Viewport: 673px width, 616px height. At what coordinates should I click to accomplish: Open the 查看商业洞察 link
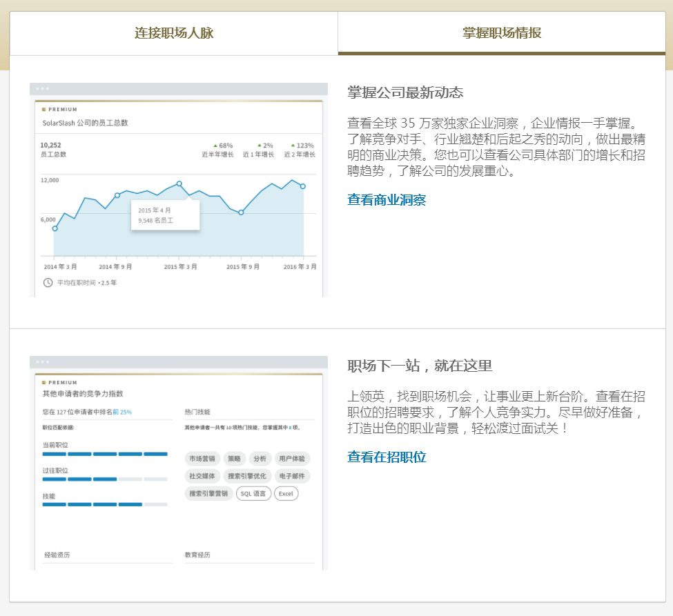pyautogui.click(x=387, y=200)
